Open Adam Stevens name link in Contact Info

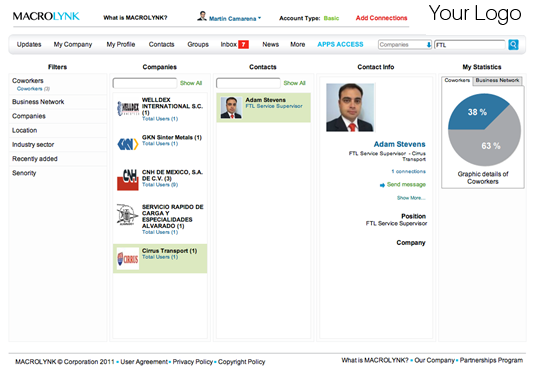(399, 144)
